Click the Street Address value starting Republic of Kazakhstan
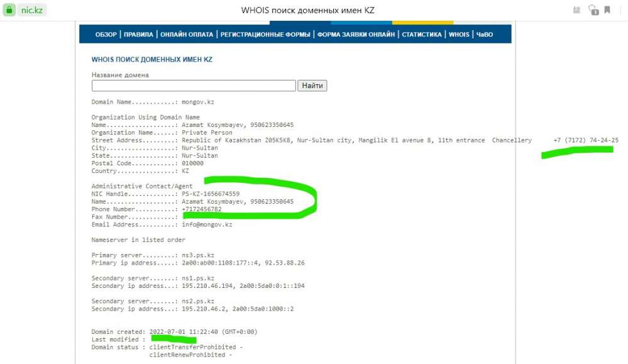 (356, 140)
